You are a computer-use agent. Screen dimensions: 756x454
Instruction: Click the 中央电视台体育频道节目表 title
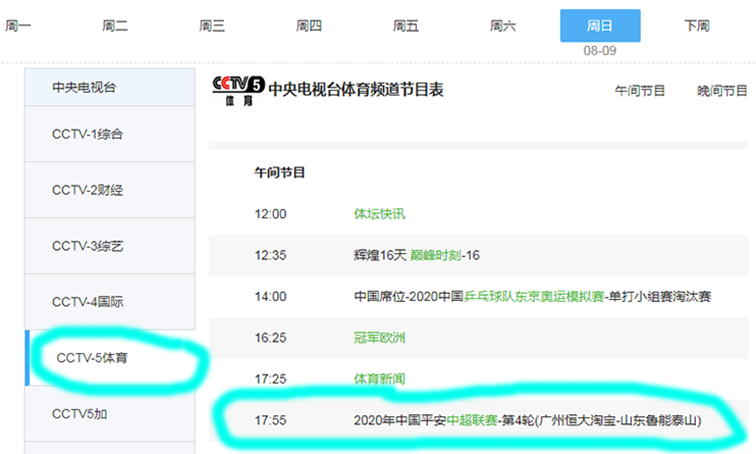tap(356, 89)
